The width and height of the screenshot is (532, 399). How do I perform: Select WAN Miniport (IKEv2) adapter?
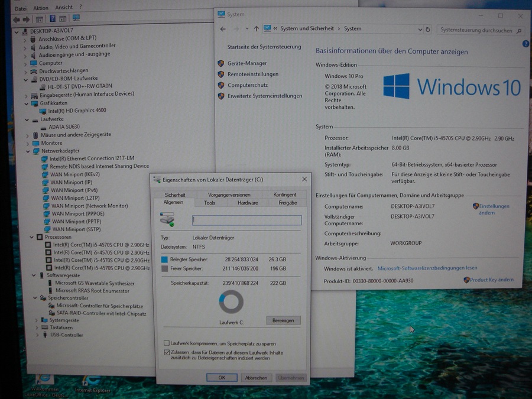point(75,174)
